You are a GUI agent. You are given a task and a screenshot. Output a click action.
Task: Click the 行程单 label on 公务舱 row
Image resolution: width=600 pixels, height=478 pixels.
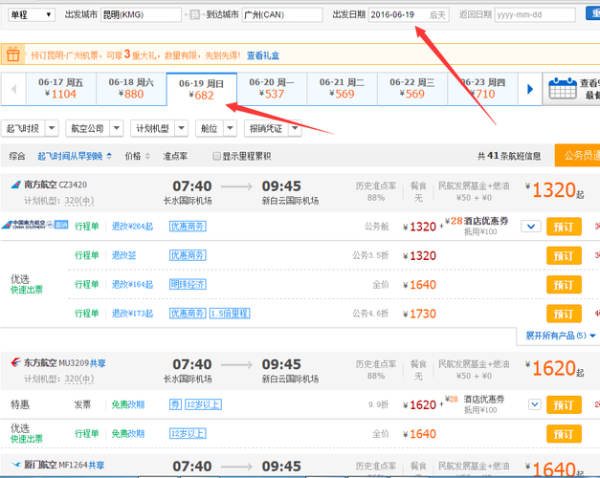click(86, 227)
